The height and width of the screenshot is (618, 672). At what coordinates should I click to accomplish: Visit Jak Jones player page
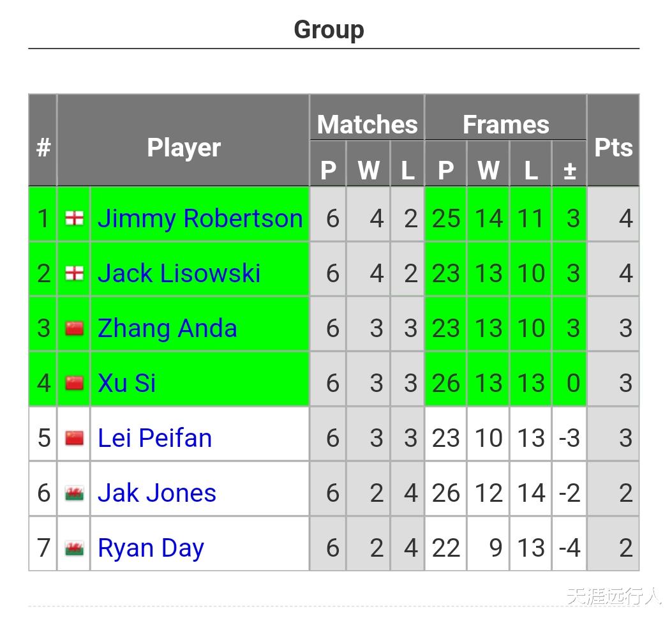tap(156, 493)
